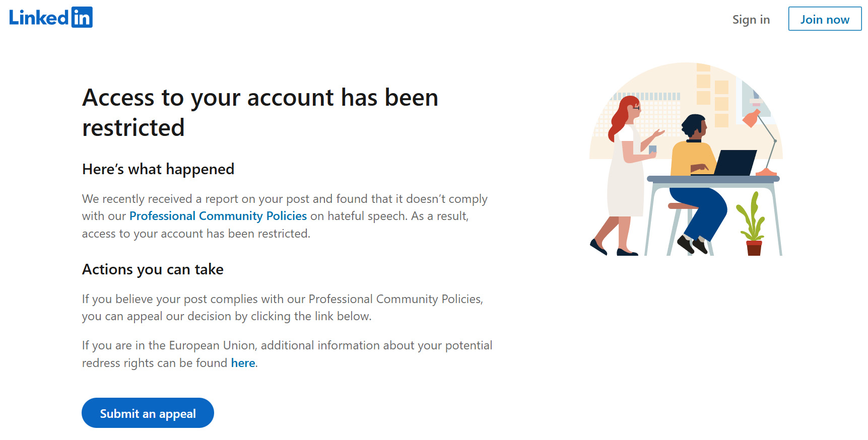Viewport: 868px width, 440px height.
Task: Click the paragraph starting "If you believe your post"
Action: tap(282, 308)
